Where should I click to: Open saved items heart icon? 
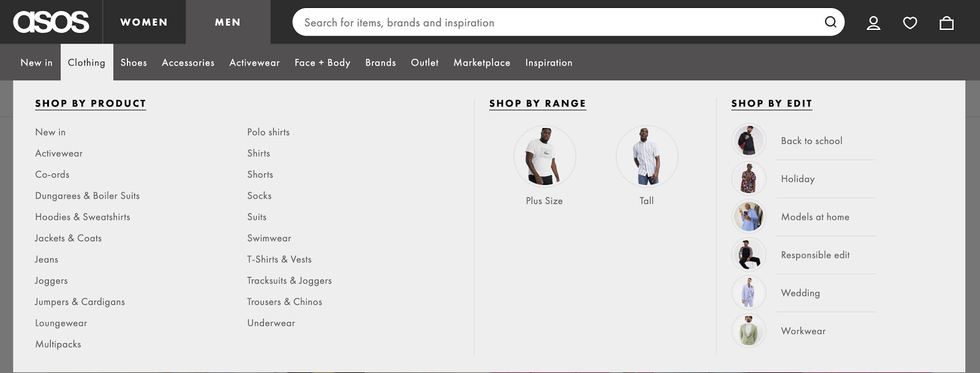[910, 23]
